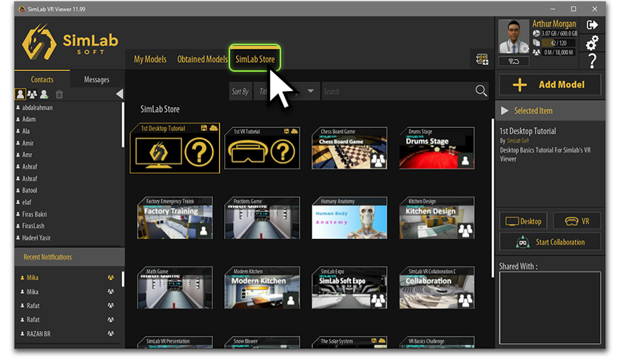Click Start Collaboration button
Image resolution: width=620 pixels, height=364 pixels.
tap(550, 242)
